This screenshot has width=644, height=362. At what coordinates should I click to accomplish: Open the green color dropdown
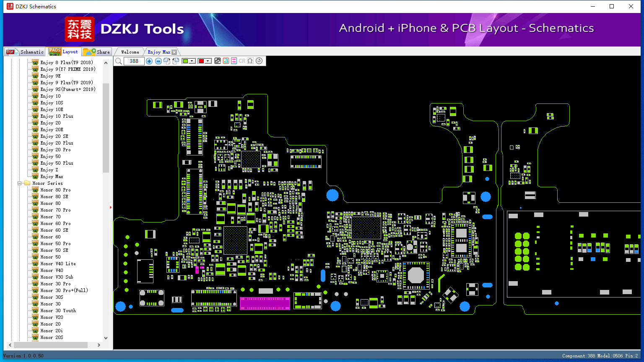[192, 61]
